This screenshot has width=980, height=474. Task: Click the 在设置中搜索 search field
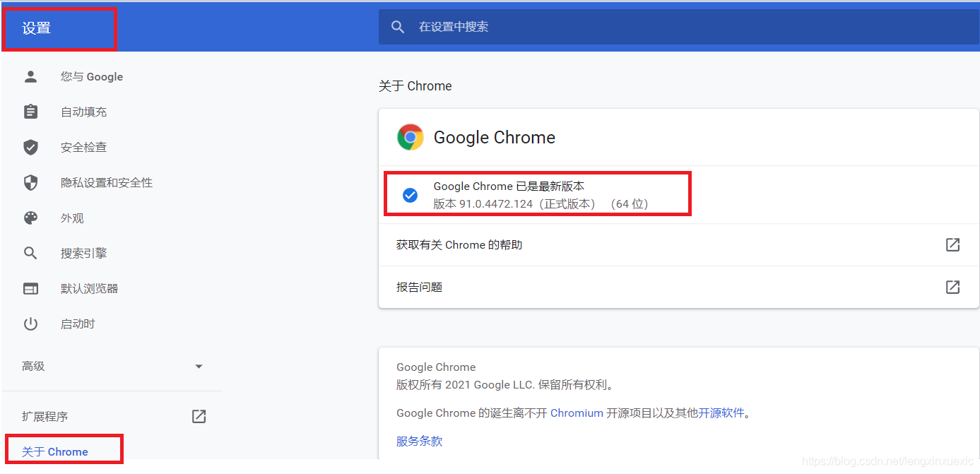point(678,27)
